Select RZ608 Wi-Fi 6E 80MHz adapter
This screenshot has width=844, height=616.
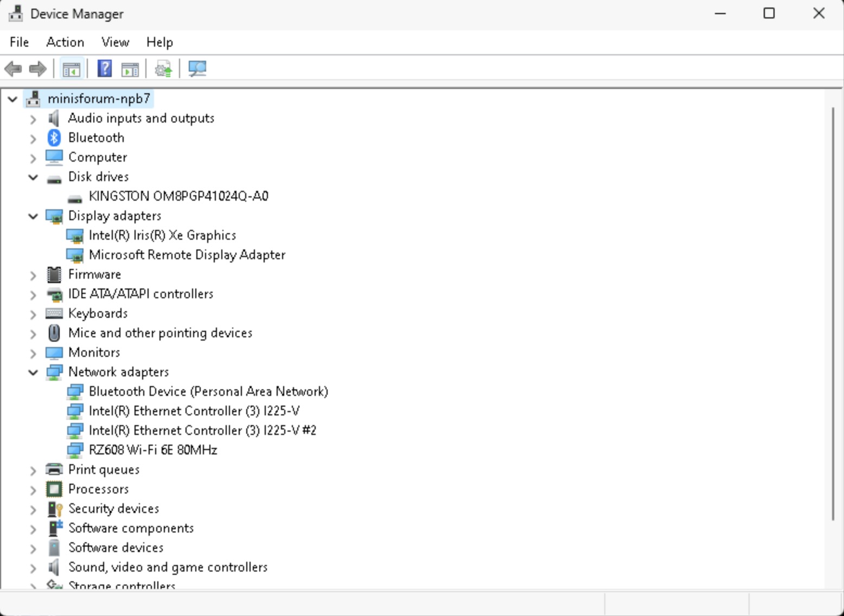(x=153, y=450)
